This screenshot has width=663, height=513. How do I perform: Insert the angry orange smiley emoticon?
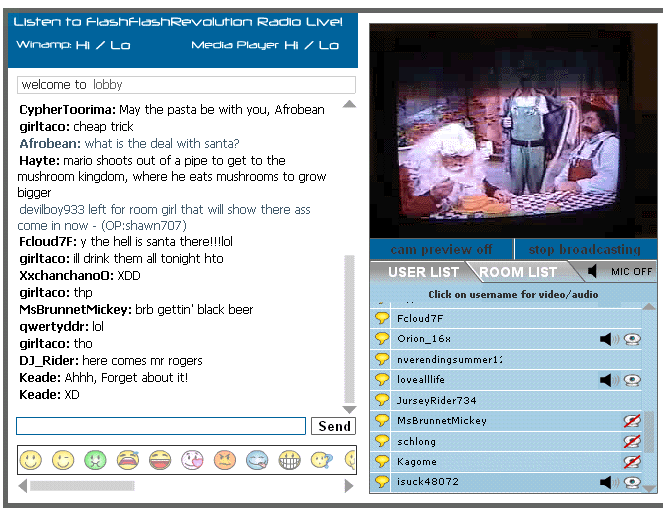click(x=225, y=460)
